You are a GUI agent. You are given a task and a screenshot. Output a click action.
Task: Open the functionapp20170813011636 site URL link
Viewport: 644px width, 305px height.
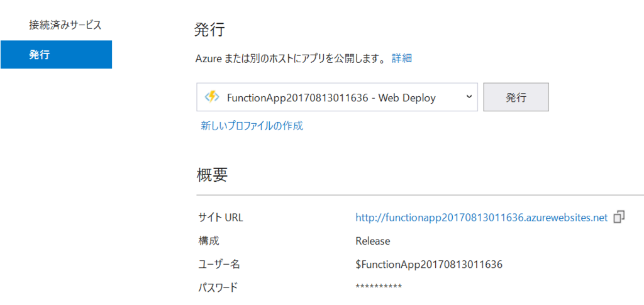click(x=481, y=218)
